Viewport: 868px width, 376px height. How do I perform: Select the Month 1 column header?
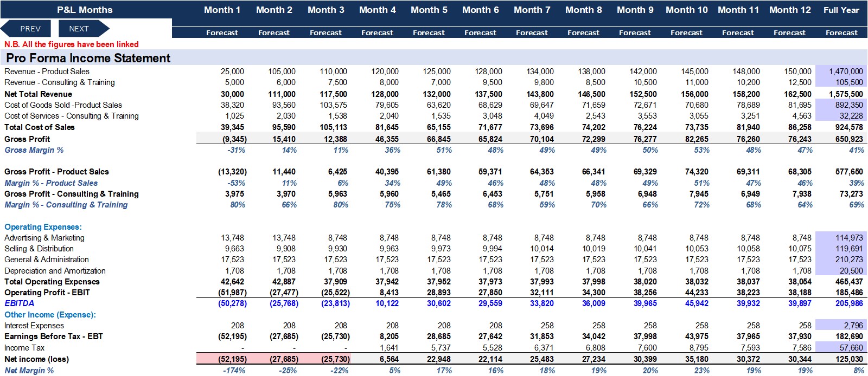point(222,10)
